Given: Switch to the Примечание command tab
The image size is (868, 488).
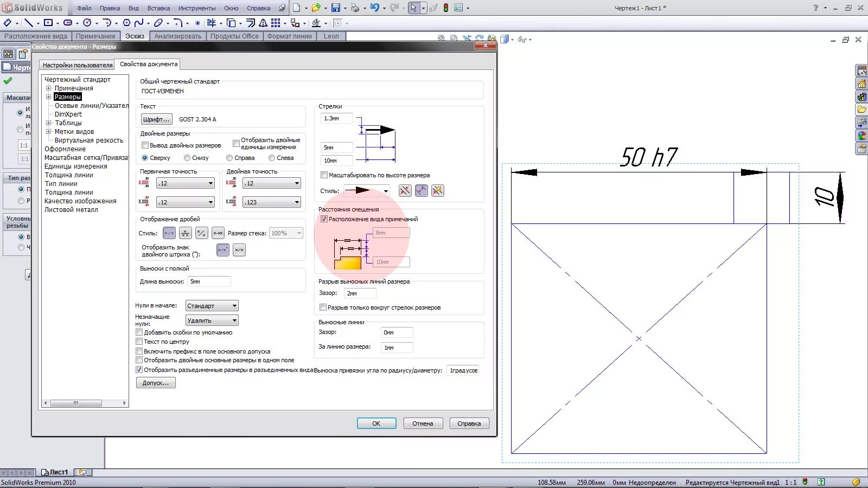Looking at the screenshot, I should point(95,36).
